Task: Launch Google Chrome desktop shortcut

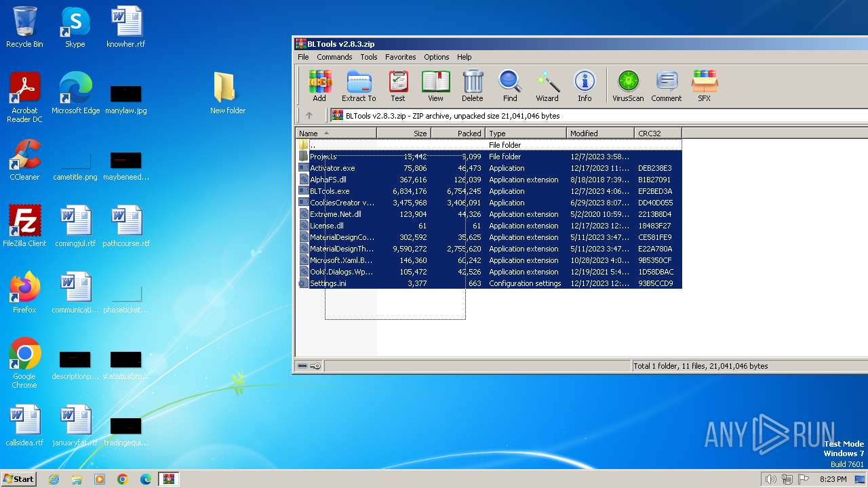Action: pos(24,363)
